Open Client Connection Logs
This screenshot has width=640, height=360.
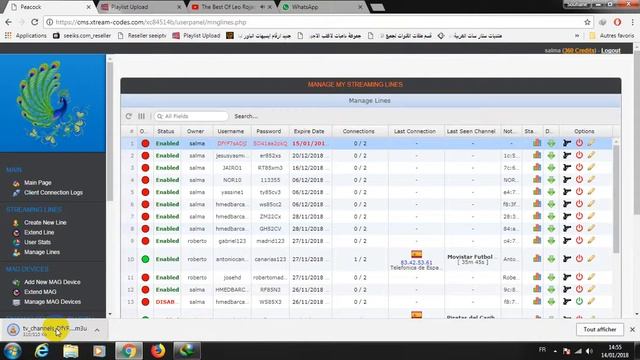53,193
